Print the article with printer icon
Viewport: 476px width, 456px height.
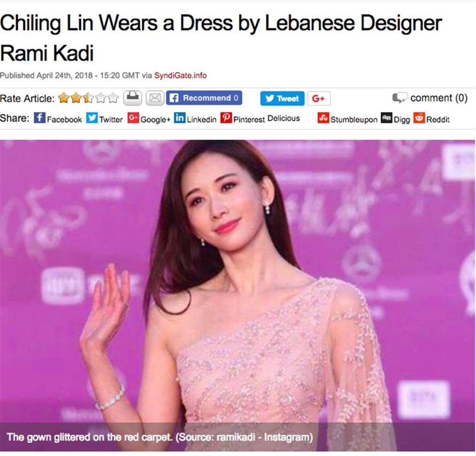132,98
